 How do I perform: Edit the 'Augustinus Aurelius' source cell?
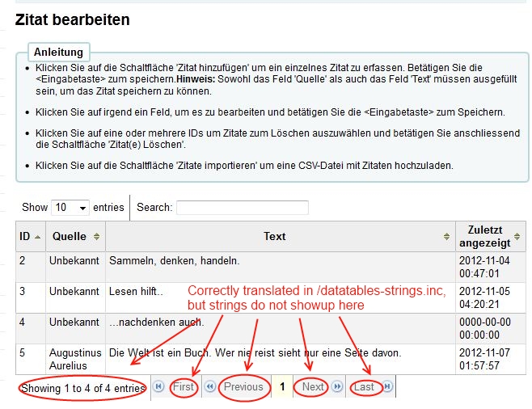pyautogui.click(x=74, y=359)
